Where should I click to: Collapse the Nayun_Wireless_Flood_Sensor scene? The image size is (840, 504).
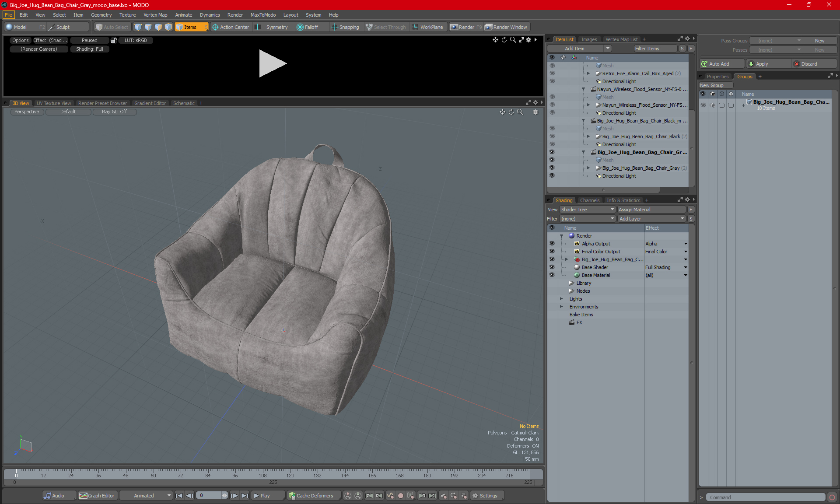[583, 89]
